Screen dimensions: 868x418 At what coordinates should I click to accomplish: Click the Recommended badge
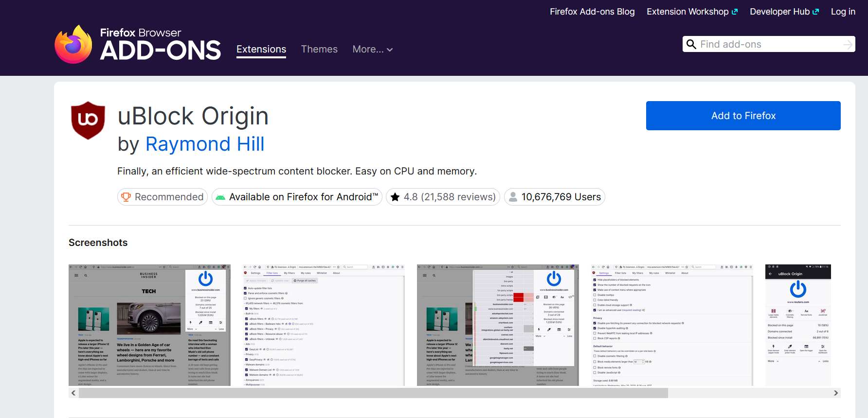pos(163,197)
